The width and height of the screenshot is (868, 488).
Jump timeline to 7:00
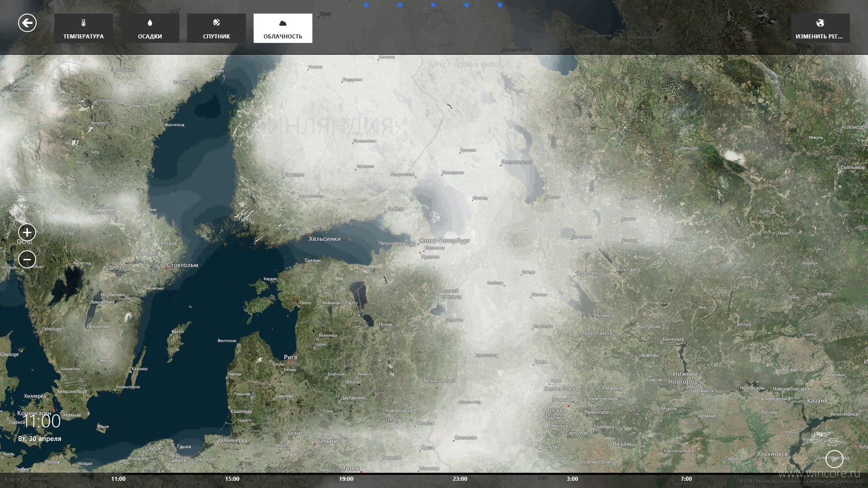[686, 479]
